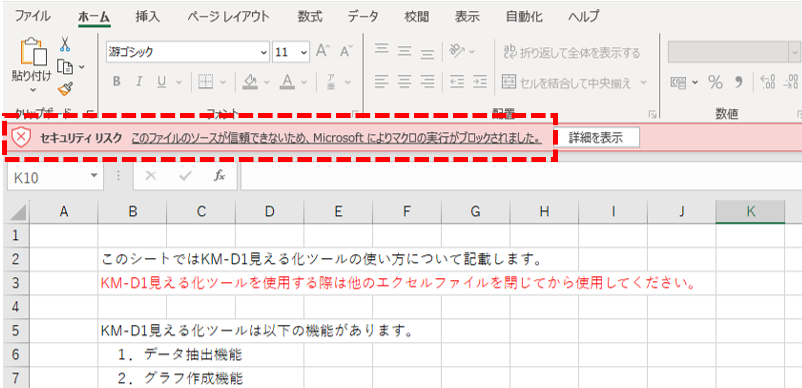Click the security risk shield icon

pyautogui.click(x=21, y=137)
